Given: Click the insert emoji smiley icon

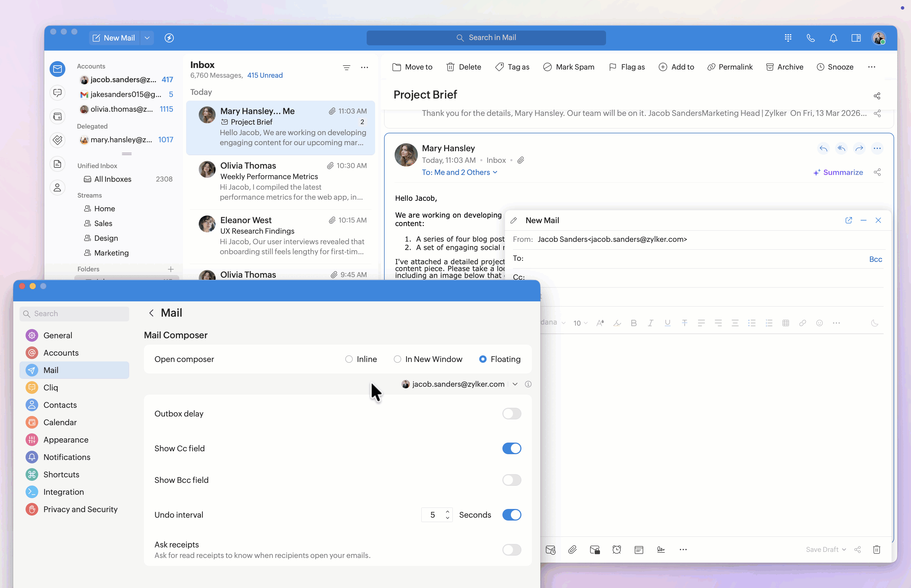Looking at the screenshot, I should (x=819, y=323).
